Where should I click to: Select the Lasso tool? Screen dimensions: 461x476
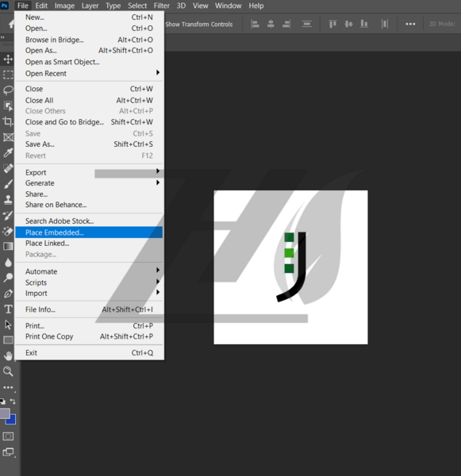tap(8, 90)
